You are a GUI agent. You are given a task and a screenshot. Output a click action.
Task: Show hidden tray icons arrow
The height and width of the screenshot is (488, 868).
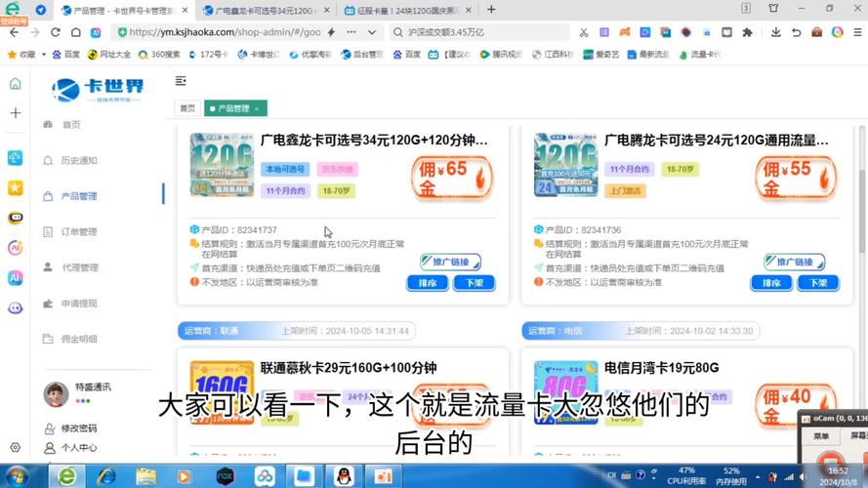pyautogui.click(x=758, y=476)
